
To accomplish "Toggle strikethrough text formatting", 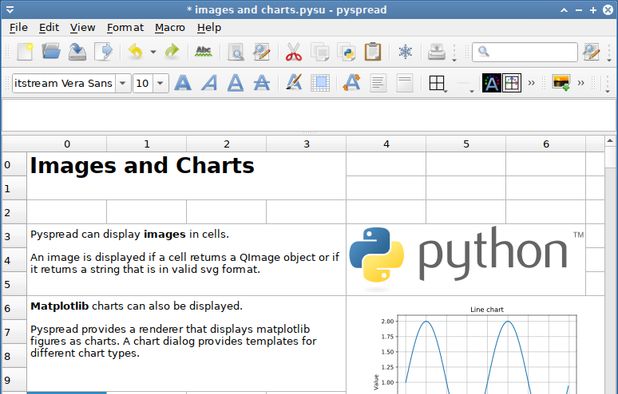I will (x=262, y=83).
